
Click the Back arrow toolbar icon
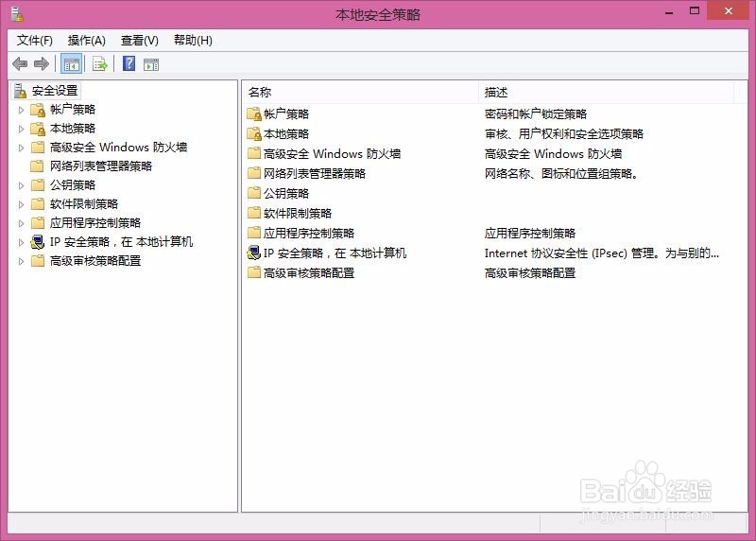tap(20, 63)
